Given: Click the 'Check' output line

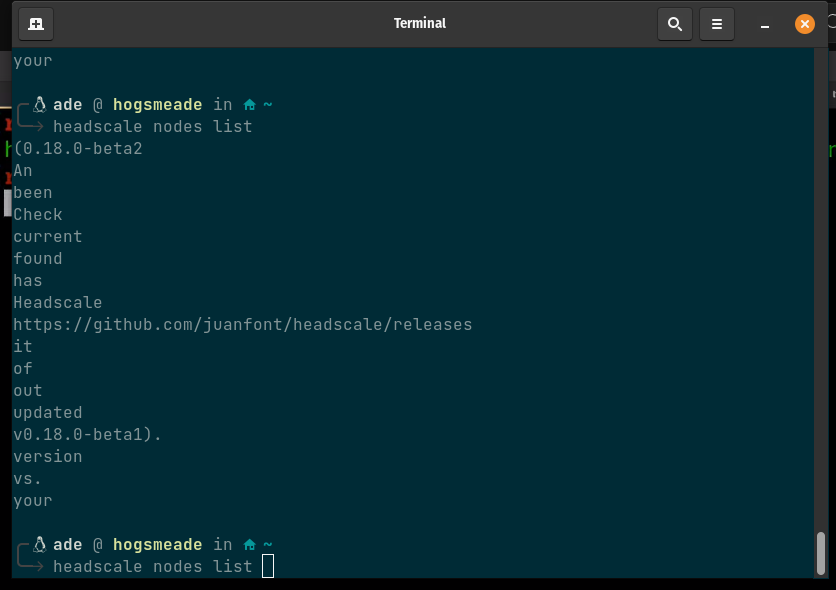Looking at the screenshot, I should [x=38, y=214].
